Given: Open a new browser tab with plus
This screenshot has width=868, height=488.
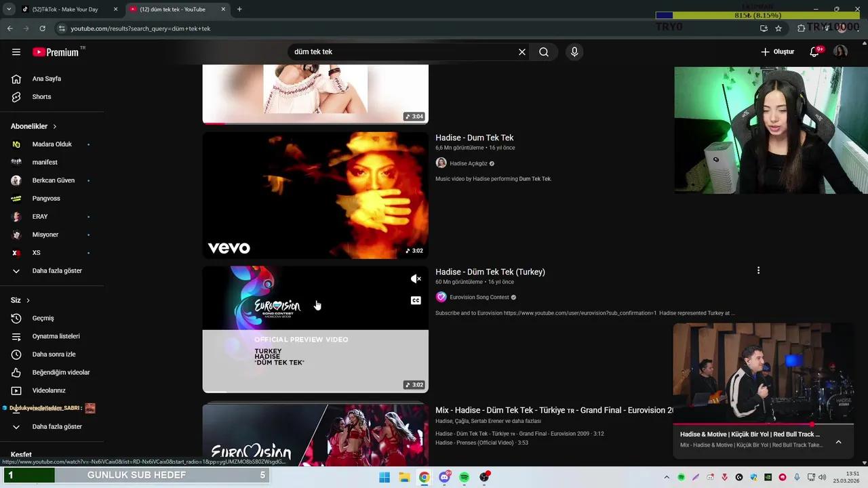Looking at the screenshot, I should [239, 9].
